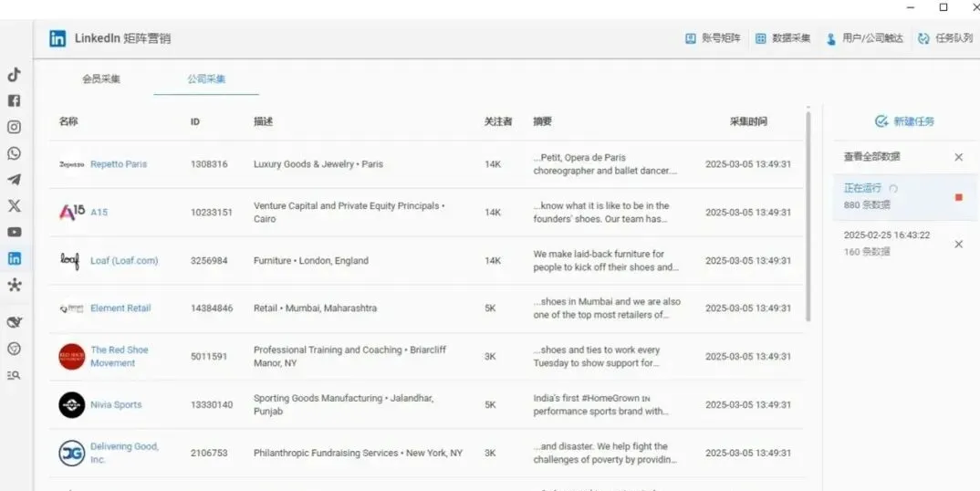Create a new task with 新建任务
980x491 pixels.
904,121
